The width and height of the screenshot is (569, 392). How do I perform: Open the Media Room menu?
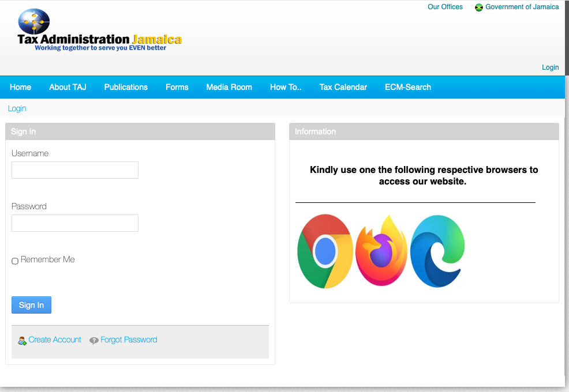pyautogui.click(x=229, y=87)
